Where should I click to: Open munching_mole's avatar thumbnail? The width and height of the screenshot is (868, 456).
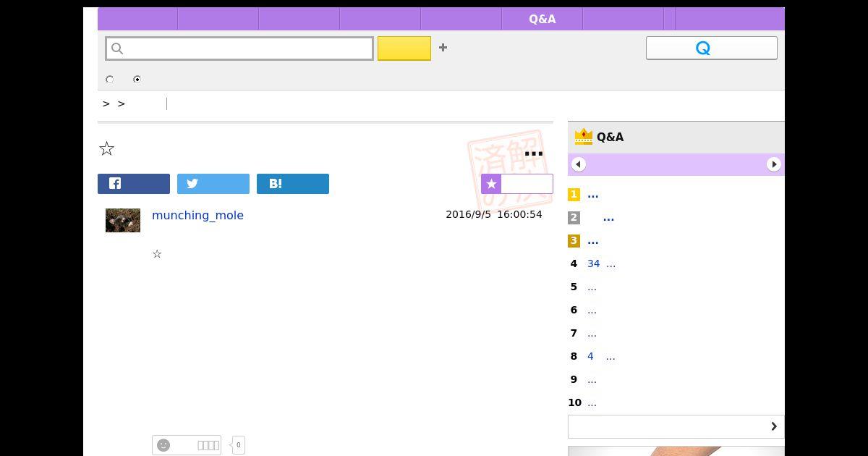[123, 220]
